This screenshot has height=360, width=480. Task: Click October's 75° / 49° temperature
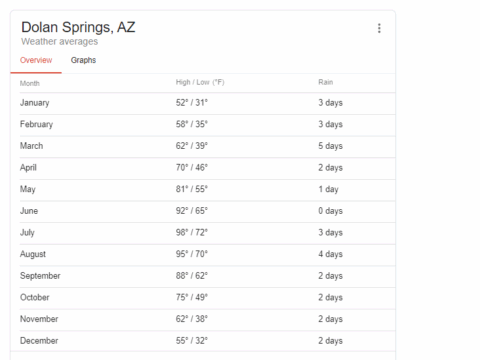(x=192, y=297)
